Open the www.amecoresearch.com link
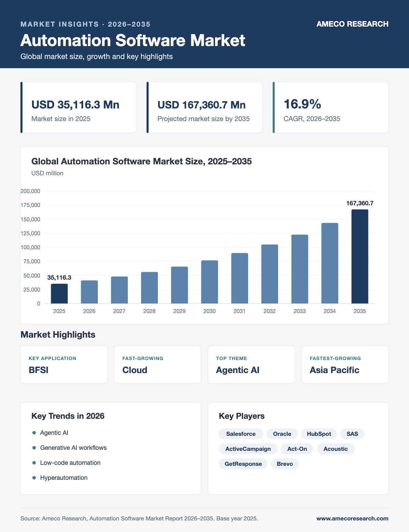 [x=352, y=518]
